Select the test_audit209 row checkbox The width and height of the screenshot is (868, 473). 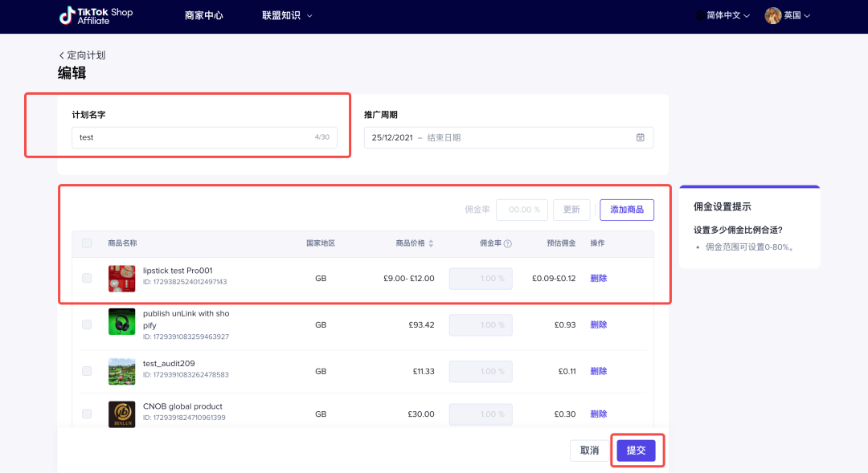pos(87,371)
